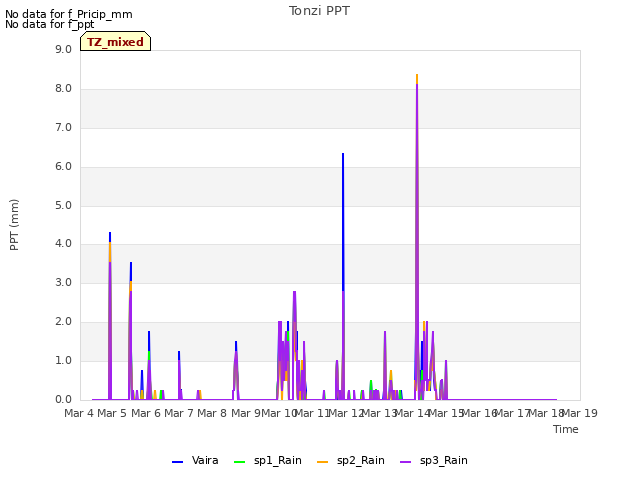The width and height of the screenshot is (640, 480).
Task: Click the 'No data for f_ppt' message
Action: coord(49,24)
